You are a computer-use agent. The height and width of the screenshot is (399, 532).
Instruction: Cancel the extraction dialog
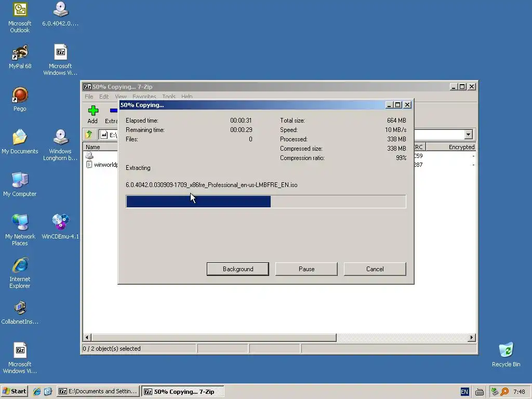(x=375, y=269)
